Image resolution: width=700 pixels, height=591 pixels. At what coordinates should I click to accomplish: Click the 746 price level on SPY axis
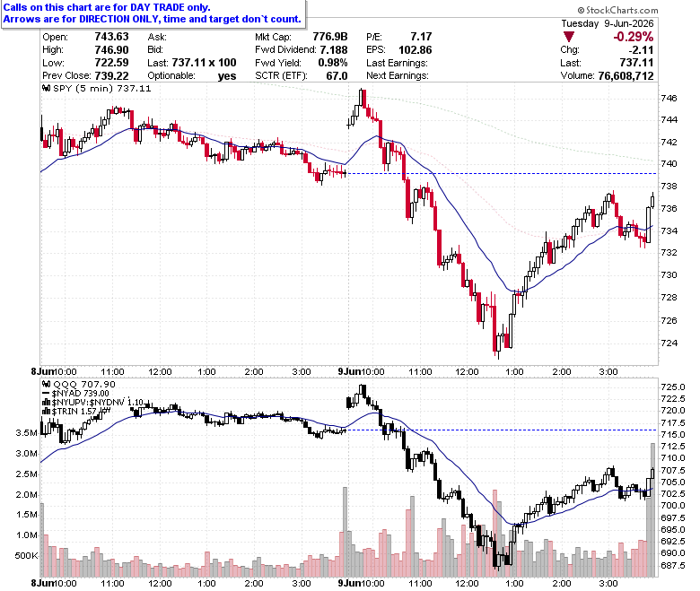pos(669,98)
